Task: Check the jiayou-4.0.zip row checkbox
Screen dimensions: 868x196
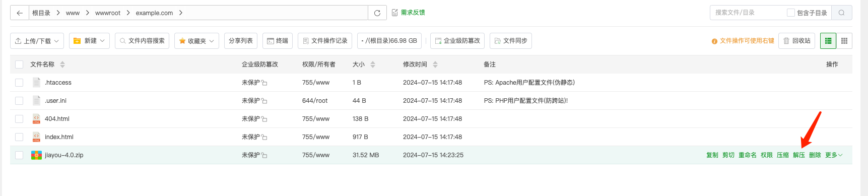Action: (x=19, y=155)
